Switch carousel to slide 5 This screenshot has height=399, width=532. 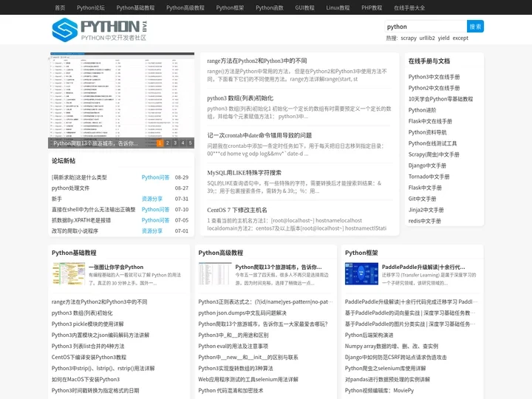[x=191, y=143]
